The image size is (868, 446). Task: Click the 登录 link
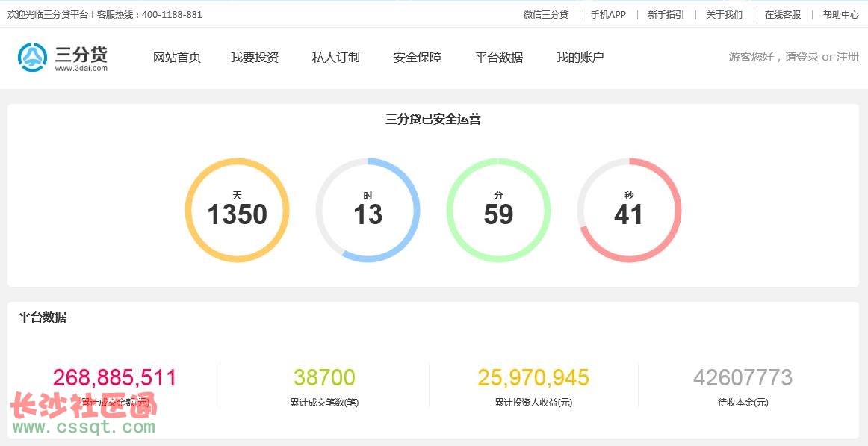point(807,57)
